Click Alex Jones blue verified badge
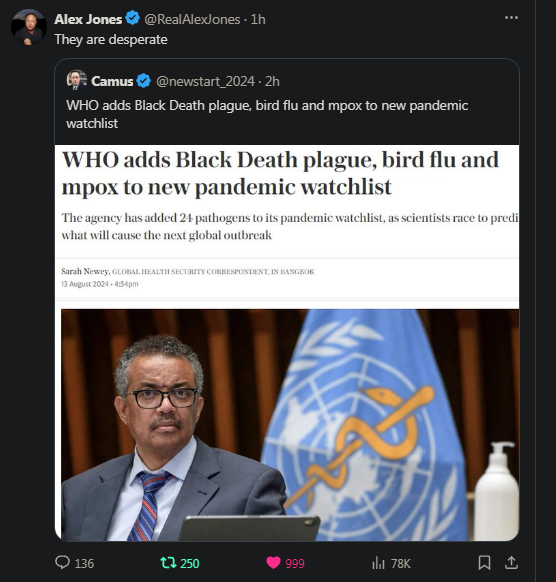The width and height of the screenshot is (556, 582). 133,18
